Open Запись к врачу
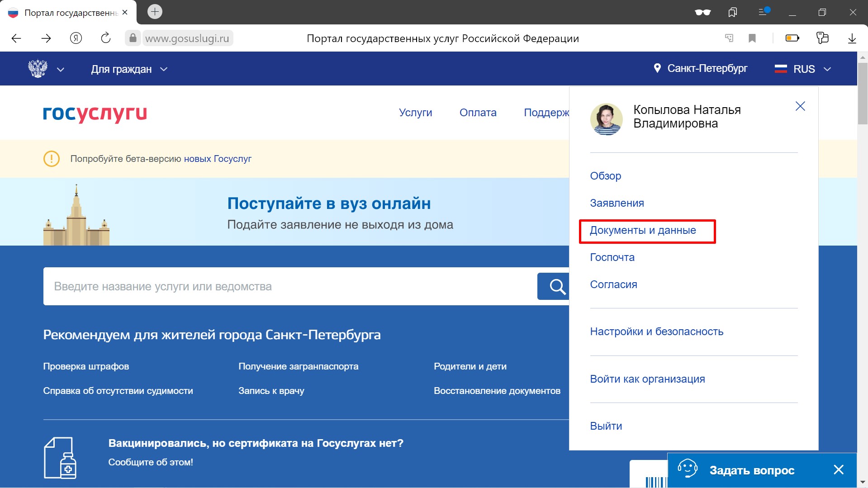This screenshot has height=488, width=868. click(x=271, y=391)
